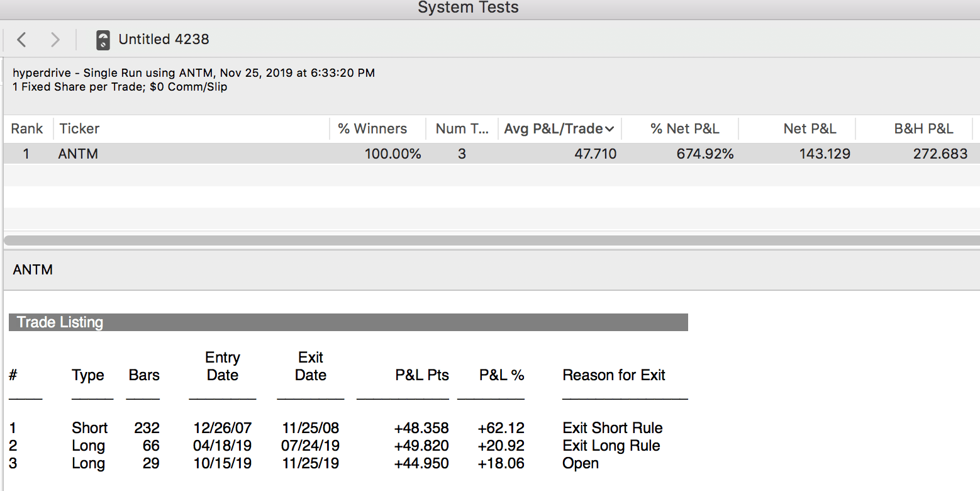This screenshot has width=980, height=491.
Task: Click the ANTM detail pane title
Action: pyautogui.click(x=33, y=270)
